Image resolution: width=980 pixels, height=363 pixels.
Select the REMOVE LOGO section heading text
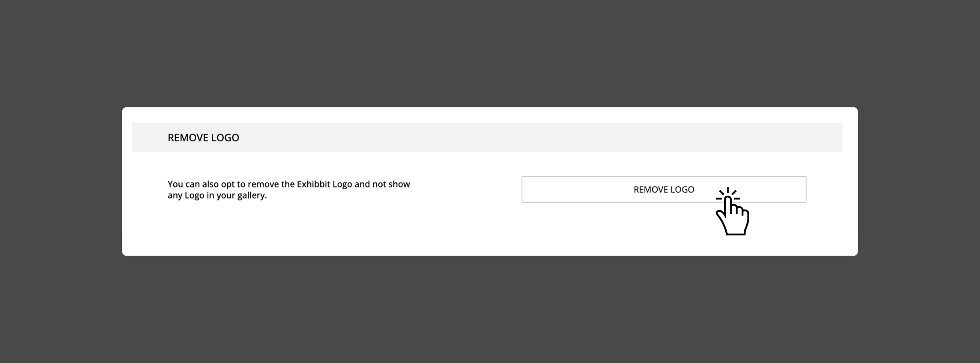[x=203, y=138]
